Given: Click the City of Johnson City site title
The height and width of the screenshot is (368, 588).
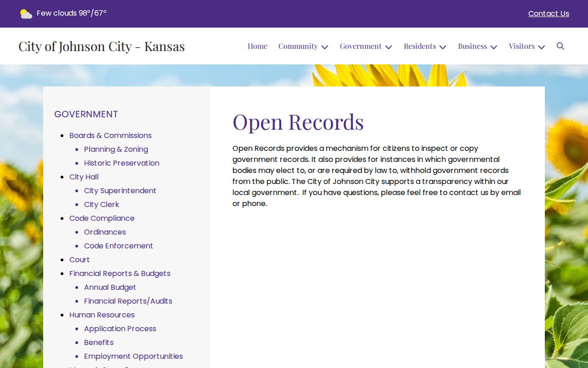Looking at the screenshot, I should [102, 46].
